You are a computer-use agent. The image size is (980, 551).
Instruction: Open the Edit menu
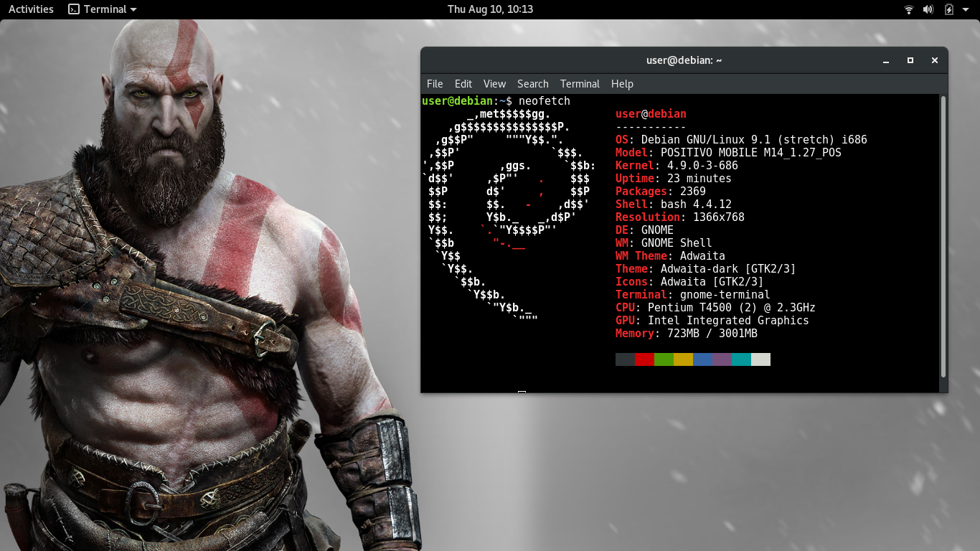pyautogui.click(x=463, y=84)
